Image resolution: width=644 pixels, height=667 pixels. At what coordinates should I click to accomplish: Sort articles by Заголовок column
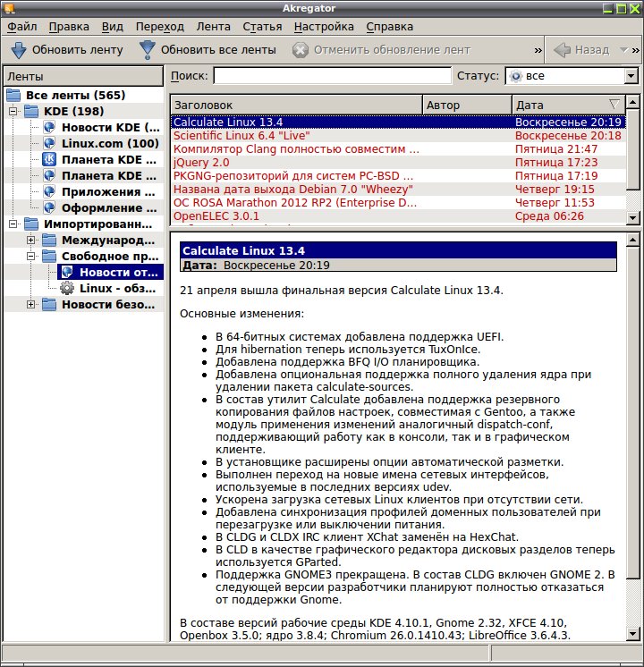(x=296, y=105)
